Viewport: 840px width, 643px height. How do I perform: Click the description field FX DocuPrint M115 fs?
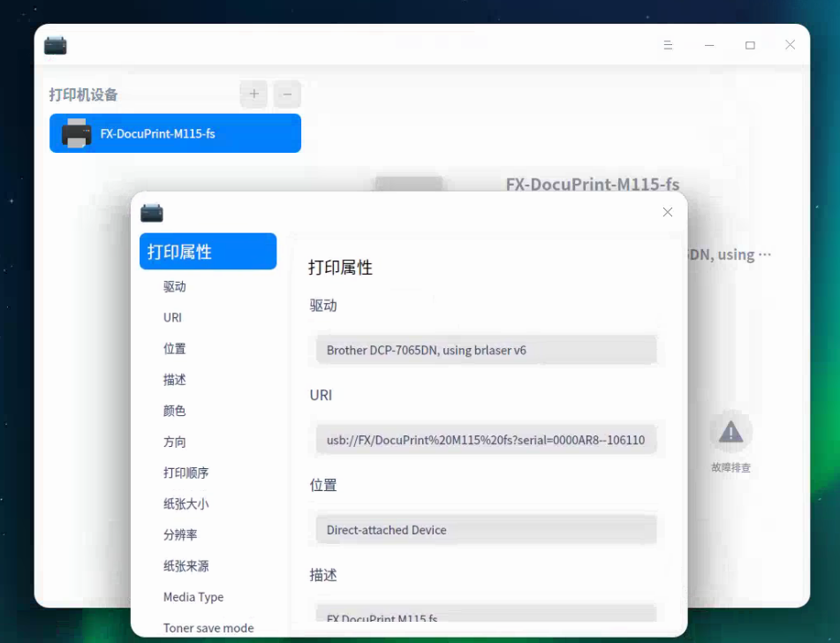point(487,614)
